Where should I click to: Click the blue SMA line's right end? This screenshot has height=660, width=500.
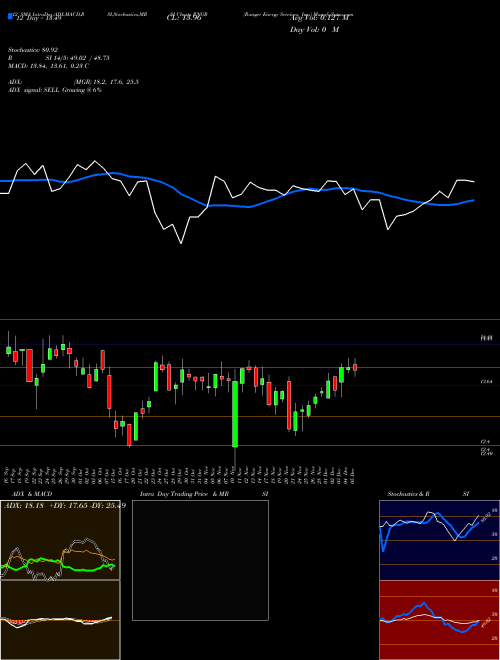click(474, 200)
